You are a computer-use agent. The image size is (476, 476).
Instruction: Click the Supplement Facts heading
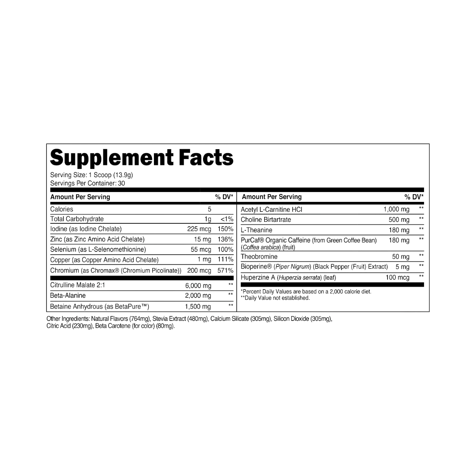142,157
